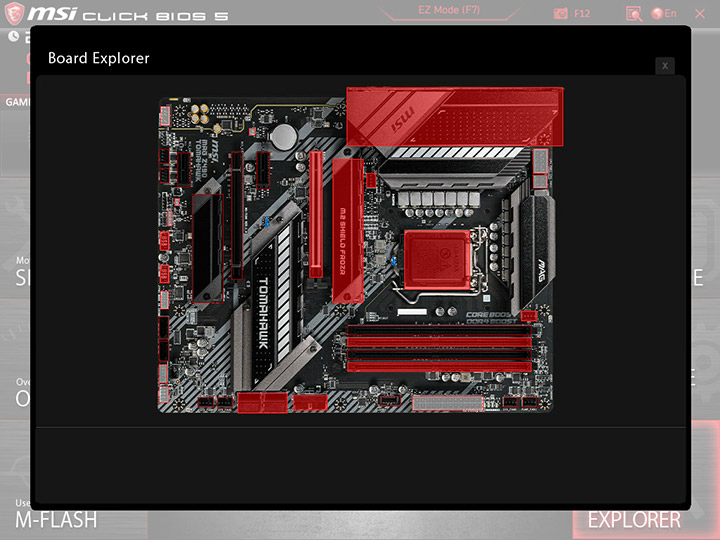Select the leftmost bottom-edge fan header
This screenshot has height=540, width=720.
206,403
